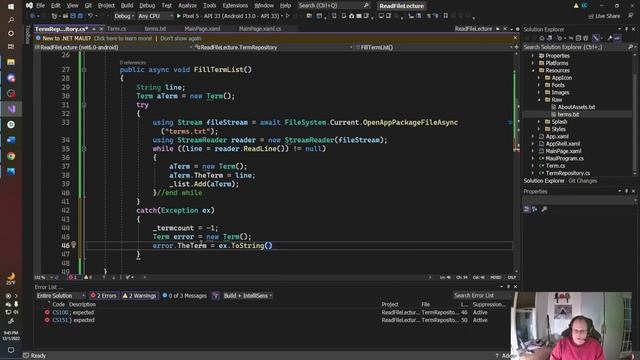640x360 pixels.
Task: Pin the TermRepository.cs tab
Action: 94,29
